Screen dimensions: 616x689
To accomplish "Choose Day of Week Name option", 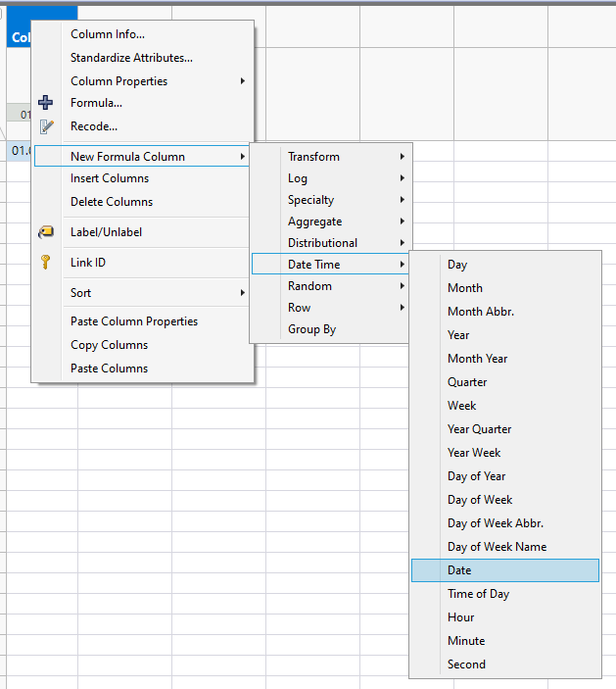I will pos(497,547).
